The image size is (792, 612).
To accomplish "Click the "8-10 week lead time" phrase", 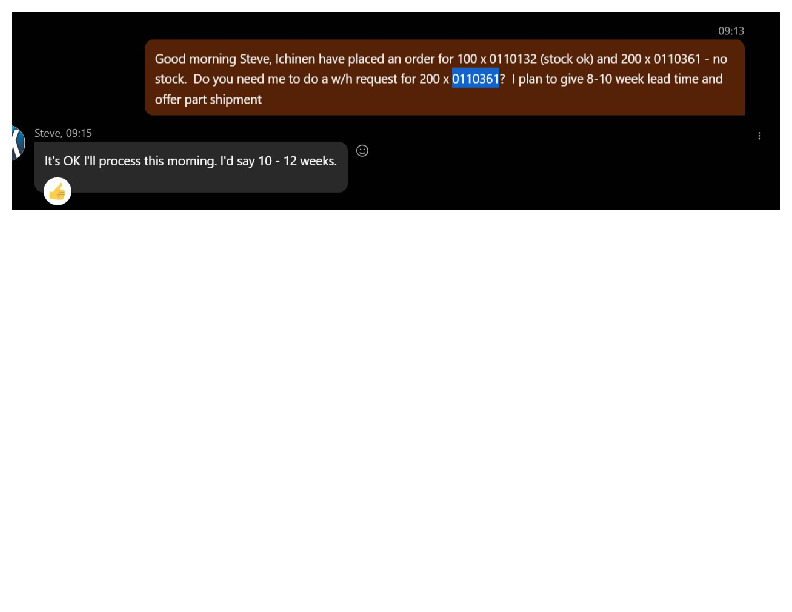I will click(x=642, y=79).
